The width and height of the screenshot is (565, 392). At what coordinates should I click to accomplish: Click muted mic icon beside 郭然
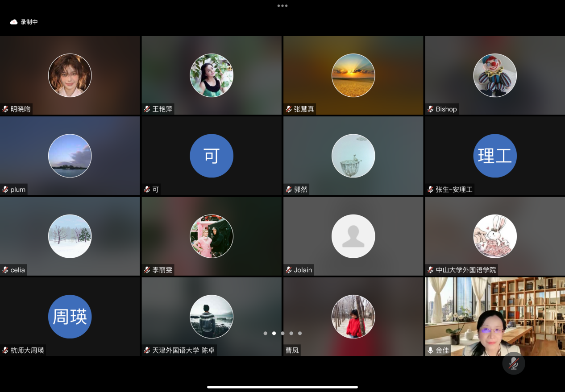[289, 190]
